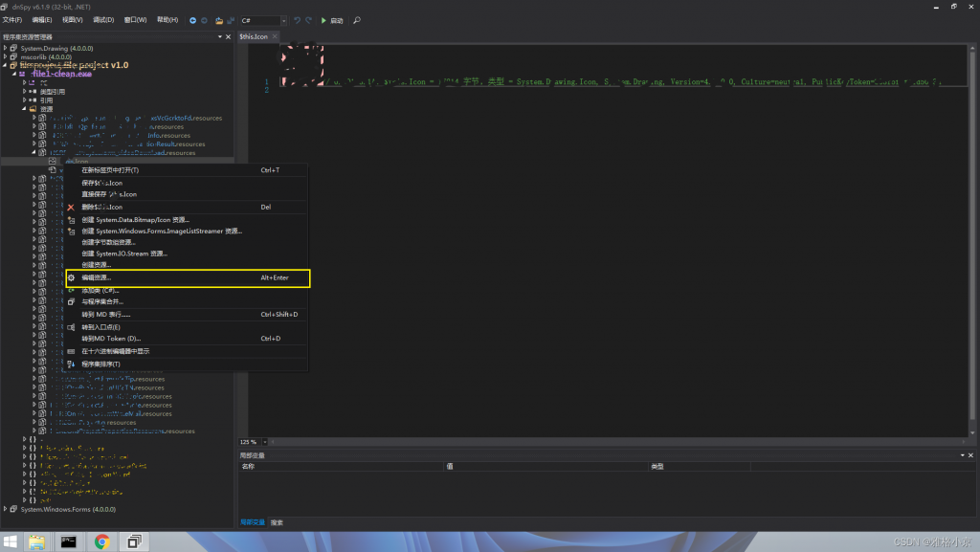The image size is (980, 552).
Task: Select 创建 System.IO.Stream 资源... entry
Action: [187, 254]
